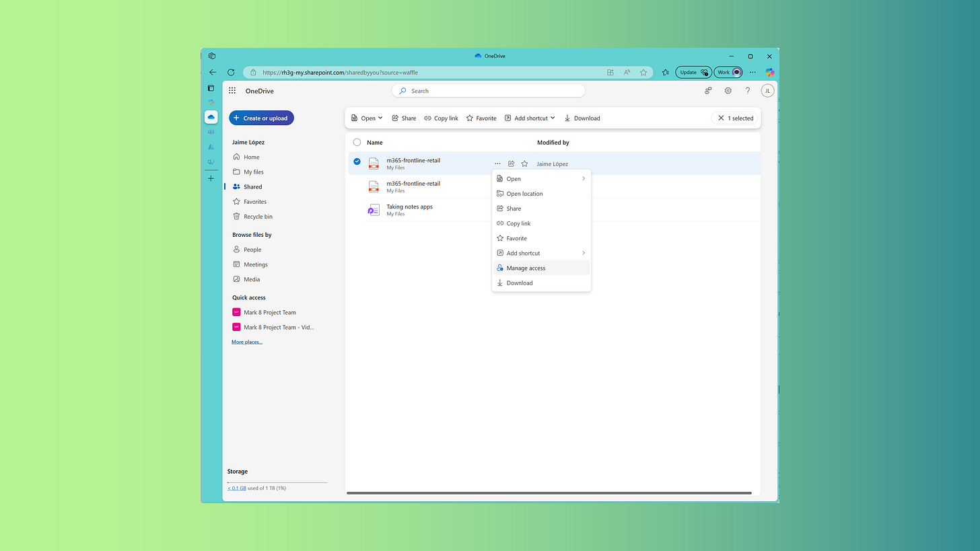Click Copy link in the command bar
This screenshot has height=551, width=980.
point(441,118)
